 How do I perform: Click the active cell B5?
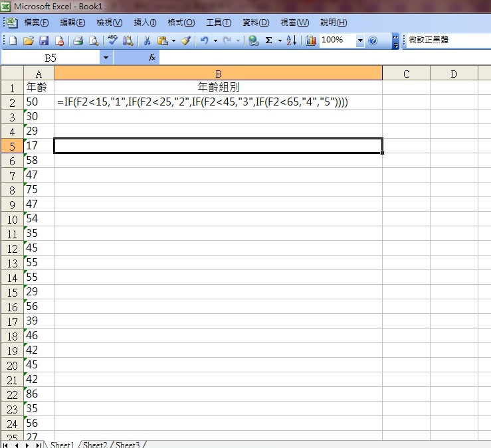click(218, 146)
